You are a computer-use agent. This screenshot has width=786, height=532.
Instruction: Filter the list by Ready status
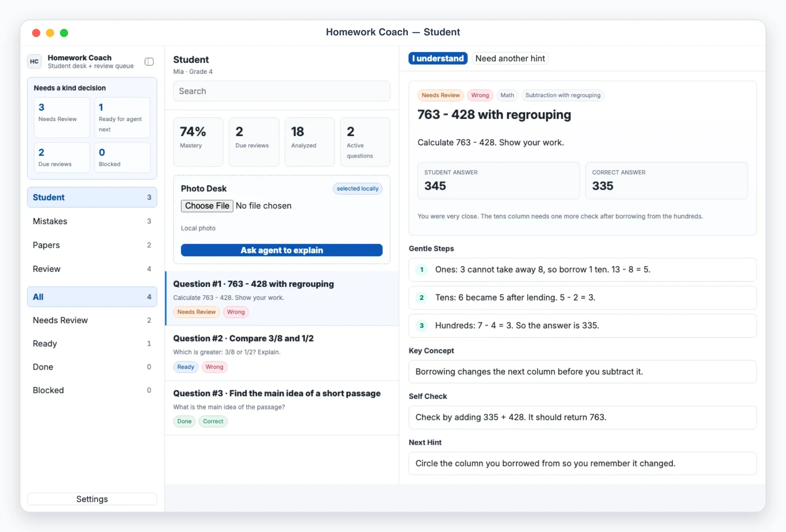pos(92,343)
